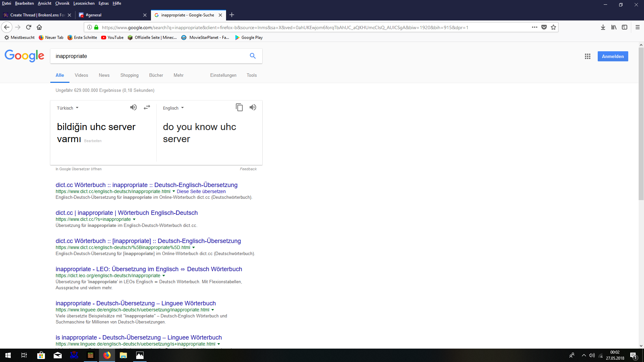Open dropdown arrow beside linguee uebersetzung/inappropriate.html URL
This screenshot has width=644, height=362.
pyautogui.click(x=213, y=310)
